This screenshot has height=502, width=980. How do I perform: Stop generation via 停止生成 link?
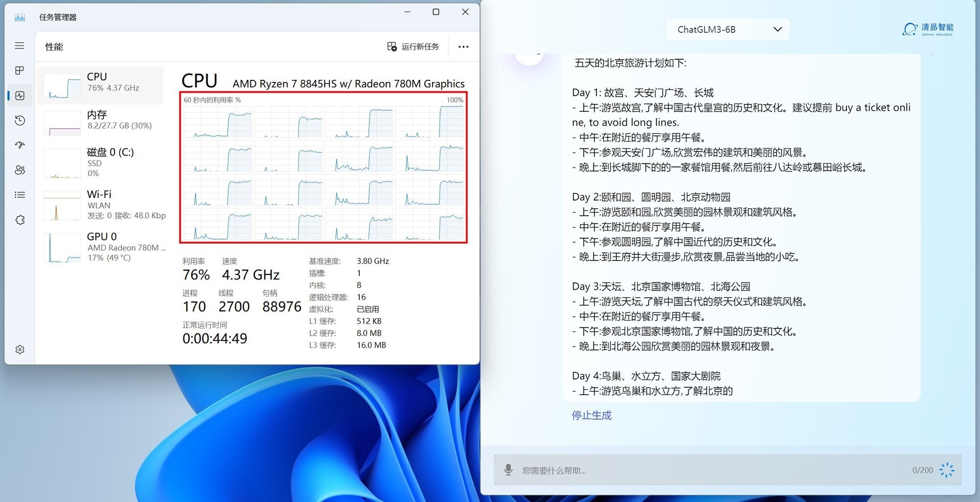591,415
